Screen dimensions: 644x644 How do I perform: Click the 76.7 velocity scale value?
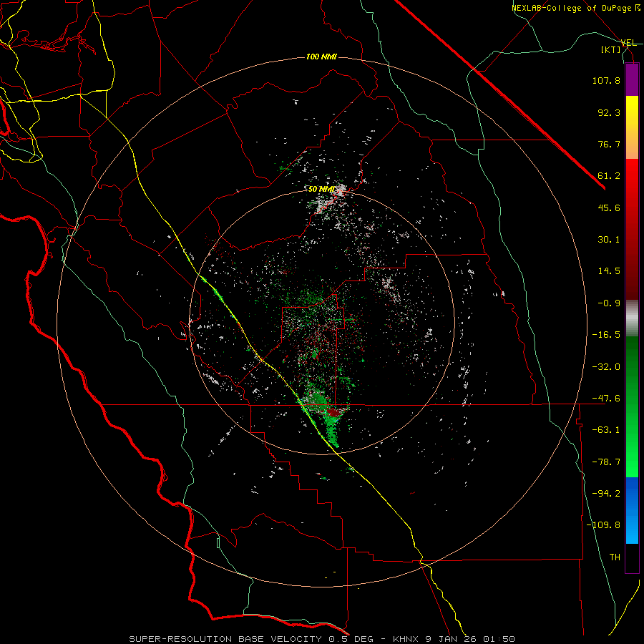tap(609, 144)
